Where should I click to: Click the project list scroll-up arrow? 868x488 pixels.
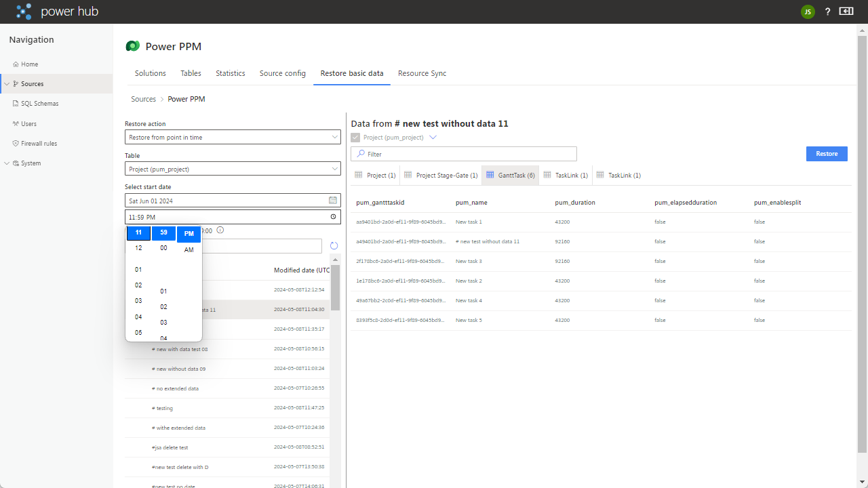(x=335, y=260)
